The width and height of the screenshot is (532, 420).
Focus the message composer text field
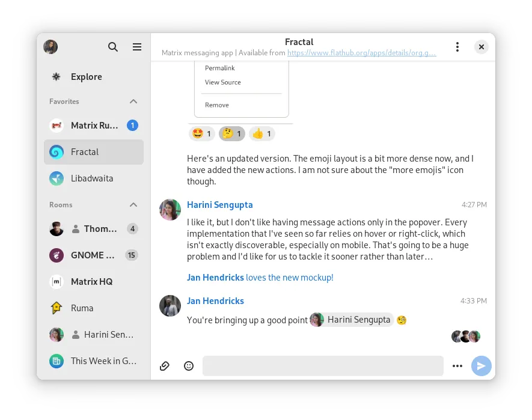[323, 366]
